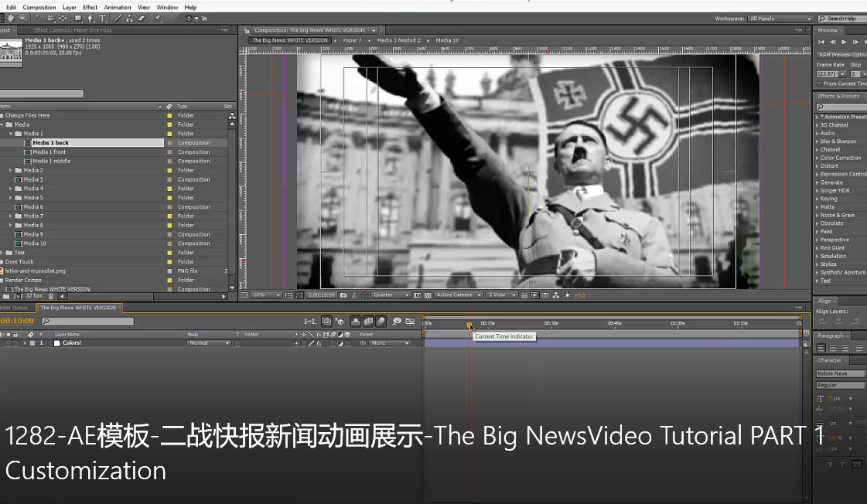Select the Brush tool
867x504 pixels.
(118, 19)
